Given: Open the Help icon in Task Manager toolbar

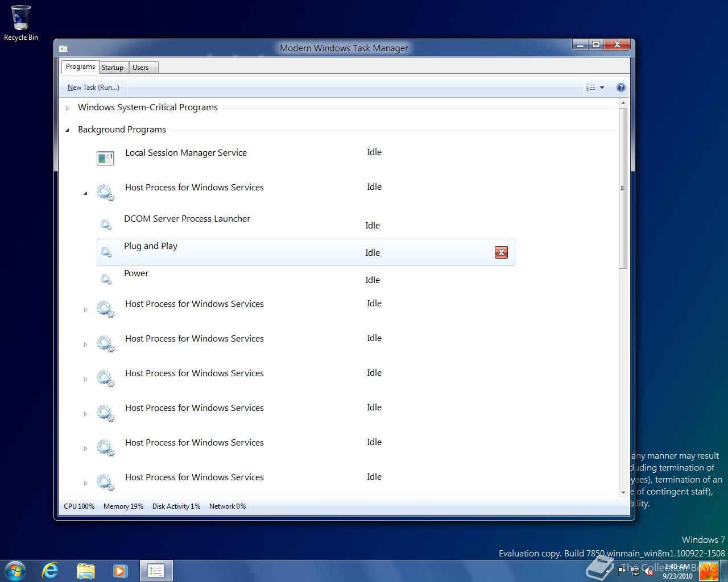Looking at the screenshot, I should tap(621, 88).
